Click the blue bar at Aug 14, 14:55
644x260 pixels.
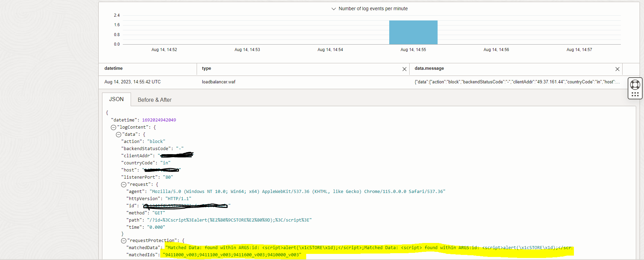point(413,32)
